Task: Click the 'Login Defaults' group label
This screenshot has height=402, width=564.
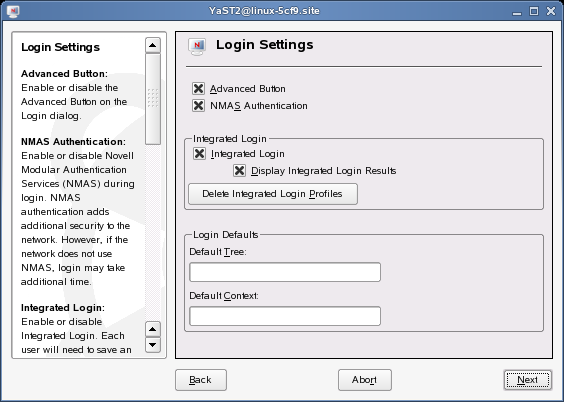Action: pos(226,235)
